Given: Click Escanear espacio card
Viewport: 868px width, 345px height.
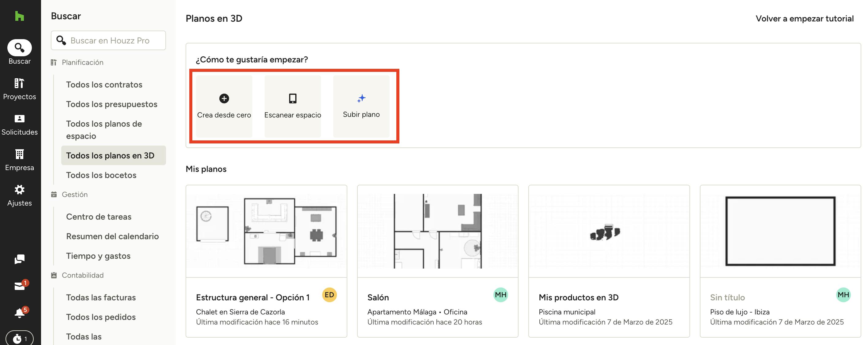Looking at the screenshot, I should (x=292, y=106).
